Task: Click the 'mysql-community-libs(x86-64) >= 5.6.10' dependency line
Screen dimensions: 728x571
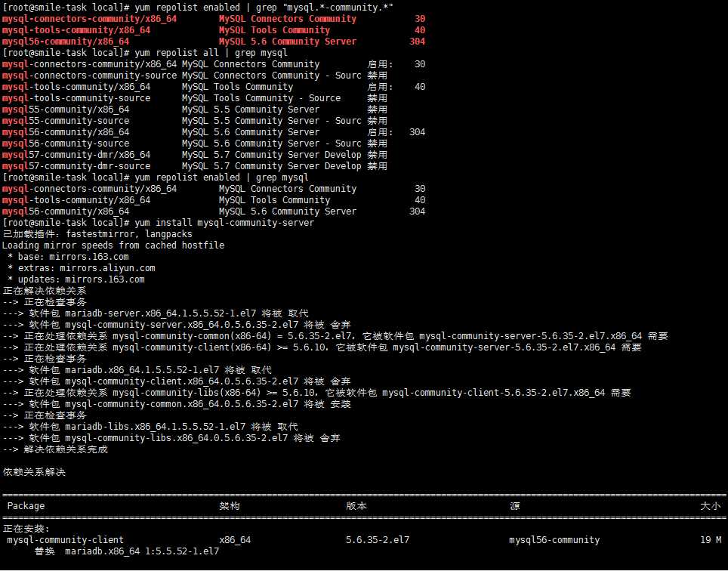Action: coord(316,393)
